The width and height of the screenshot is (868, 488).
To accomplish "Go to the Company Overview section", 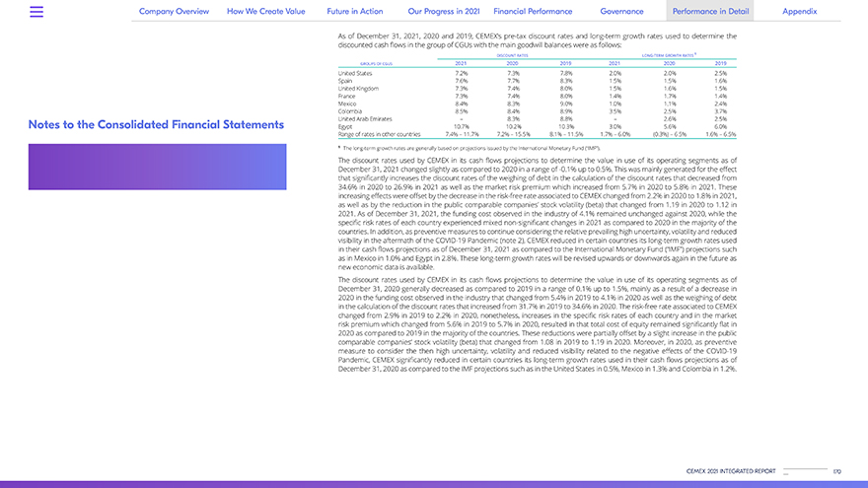I will pyautogui.click(x=174, y=11).
